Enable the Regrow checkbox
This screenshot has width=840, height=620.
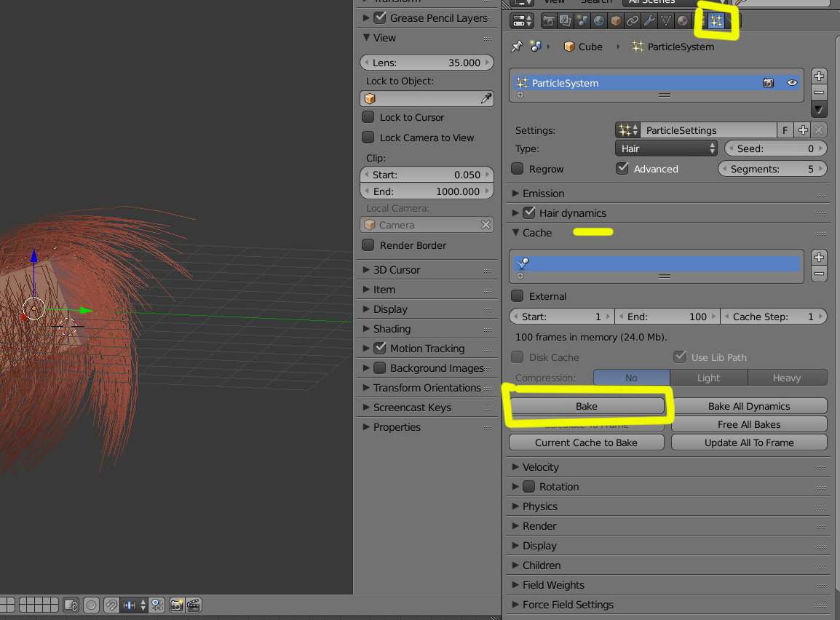(518, 169)
